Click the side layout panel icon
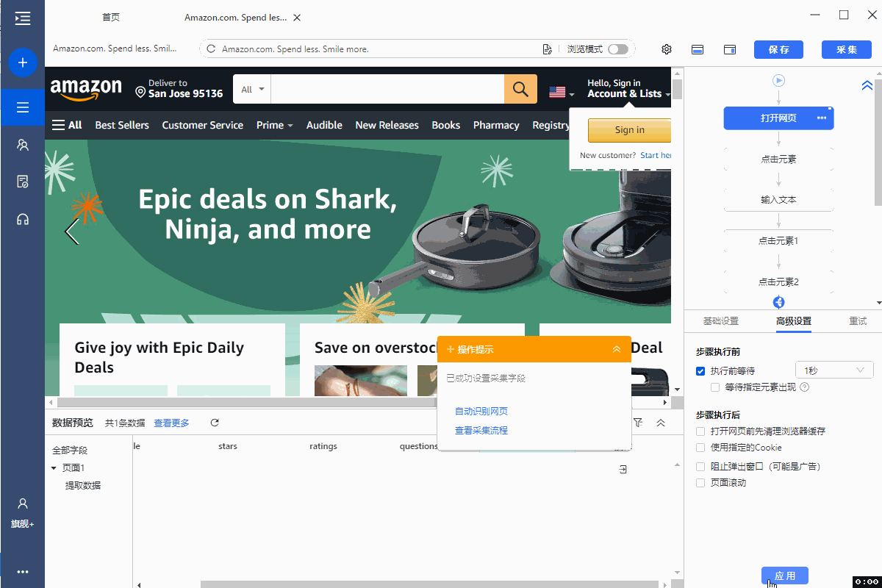Screen dimensions: 882x588 click(730, 49)
